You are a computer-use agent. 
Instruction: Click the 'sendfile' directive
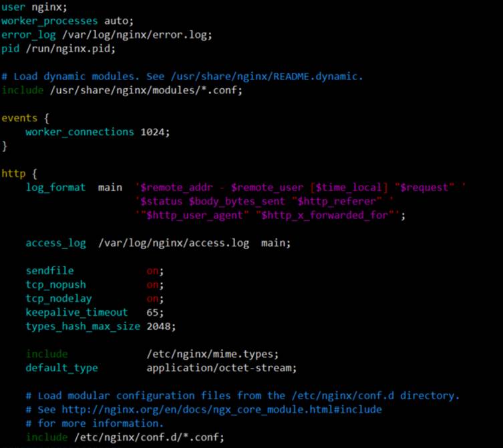(49, 270)
